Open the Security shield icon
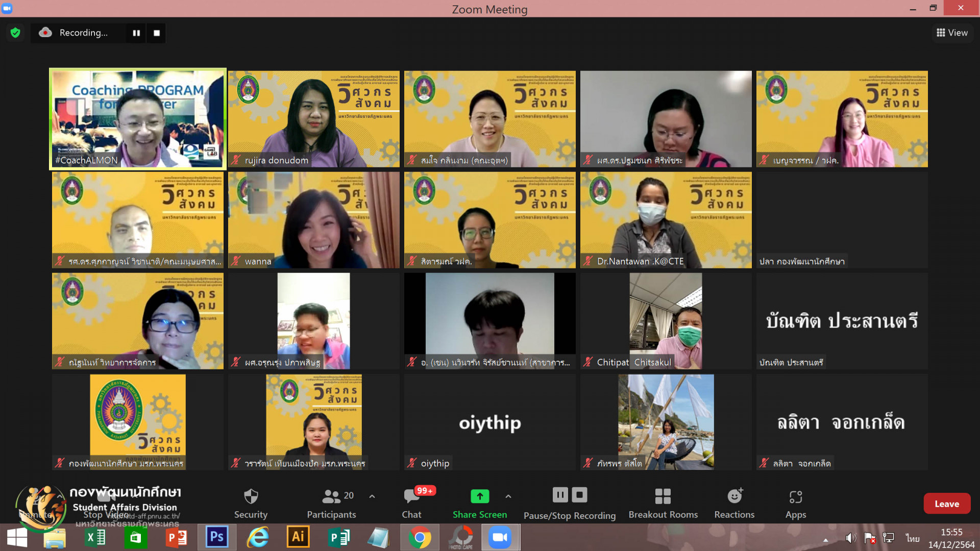This screenshot has height=551, width=980. coord(251,496)
